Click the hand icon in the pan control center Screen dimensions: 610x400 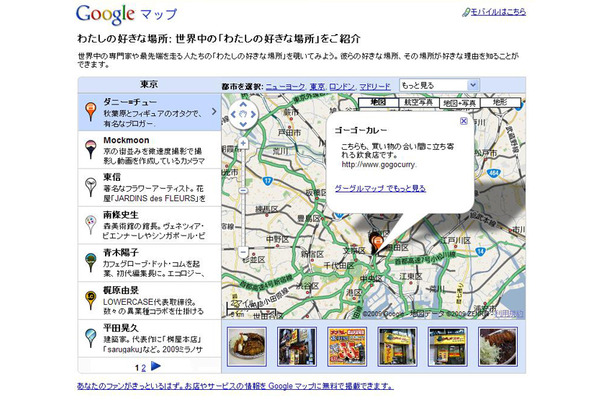click(243, 114)
